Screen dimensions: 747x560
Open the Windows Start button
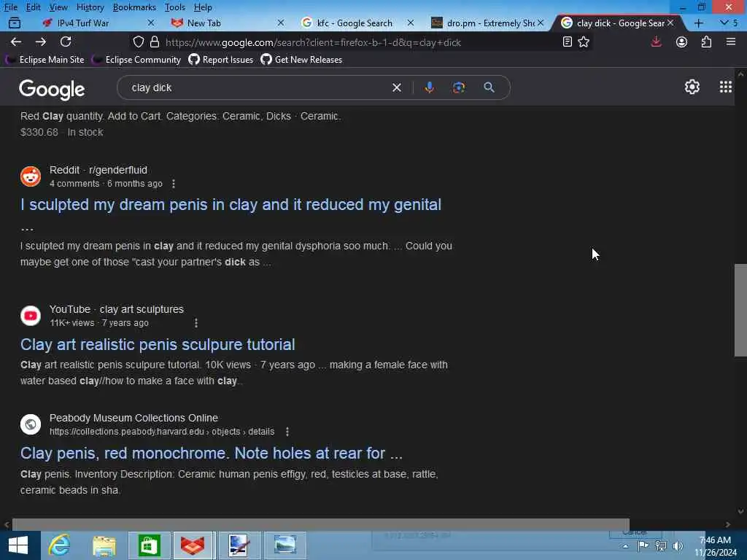point(18,545)
